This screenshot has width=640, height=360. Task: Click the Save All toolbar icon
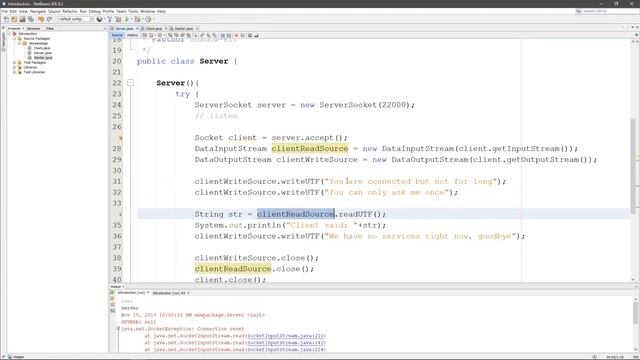(31, 19)
